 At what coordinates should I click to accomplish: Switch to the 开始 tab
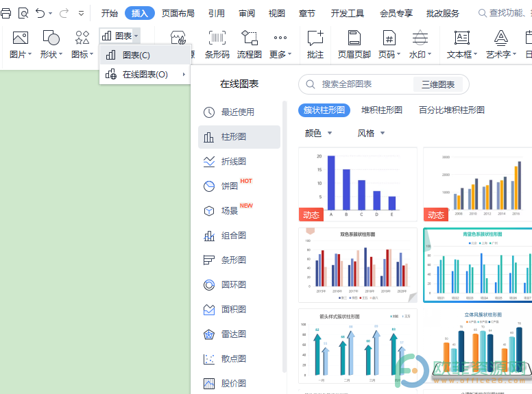110,13
